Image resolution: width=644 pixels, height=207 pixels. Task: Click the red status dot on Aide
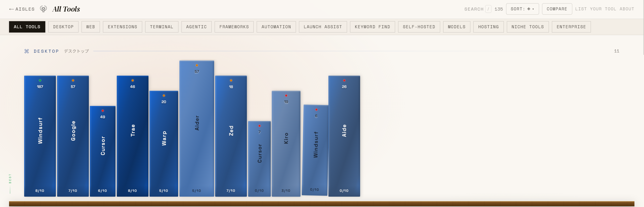[344, 80]
